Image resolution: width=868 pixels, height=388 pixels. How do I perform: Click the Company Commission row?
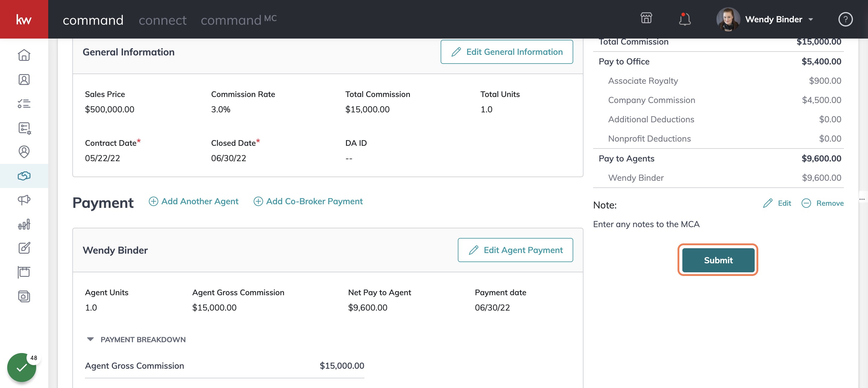pos(718,100)
